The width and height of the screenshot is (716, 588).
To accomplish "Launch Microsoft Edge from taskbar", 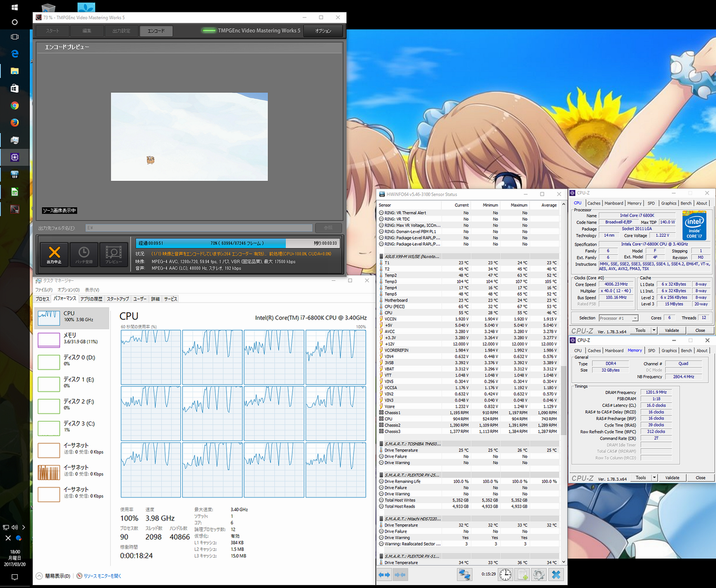I will point(14,53).
